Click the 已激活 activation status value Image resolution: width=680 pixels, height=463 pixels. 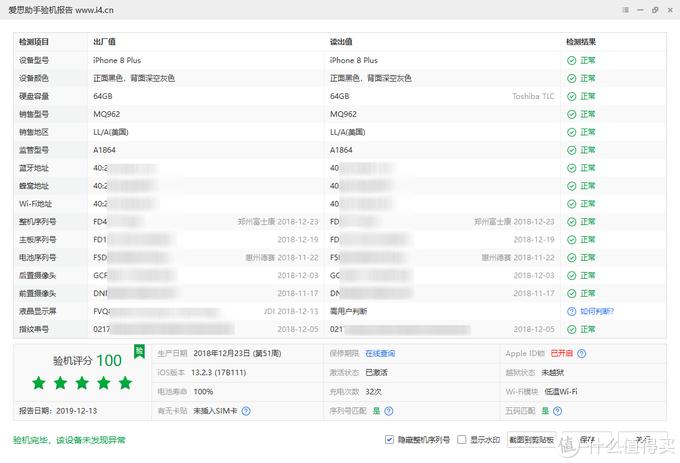376,372
